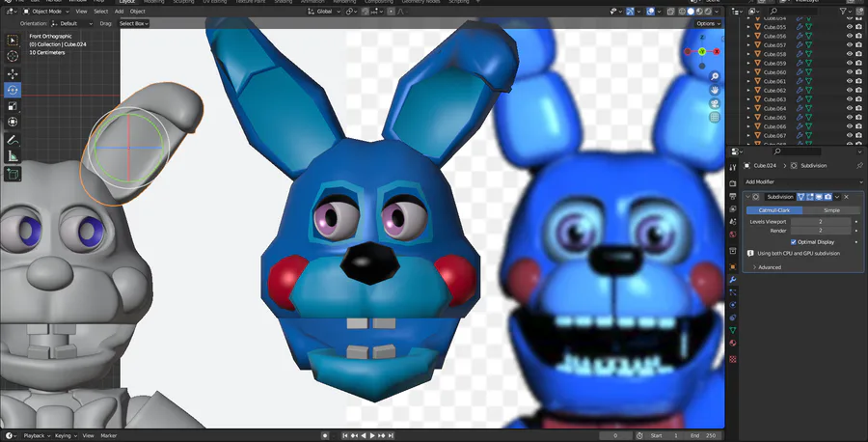
Task: Open the Output properties tab
Action: [733, 196]
